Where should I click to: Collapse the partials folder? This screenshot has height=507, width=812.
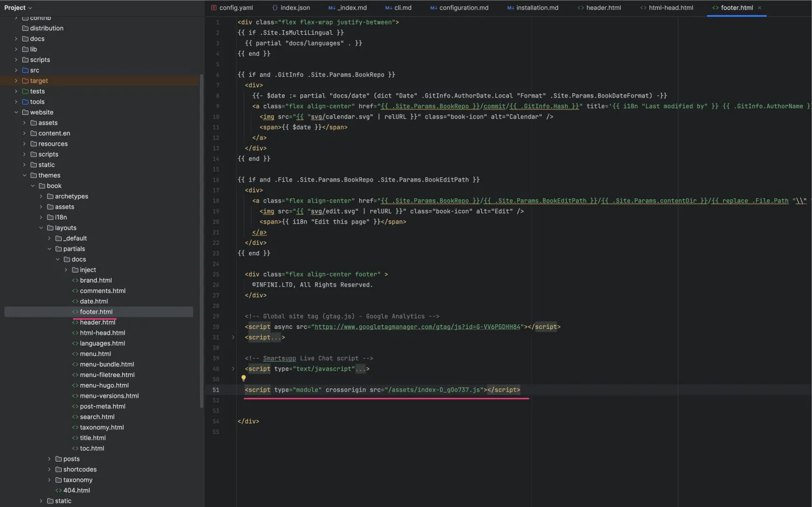coord(49,249)
